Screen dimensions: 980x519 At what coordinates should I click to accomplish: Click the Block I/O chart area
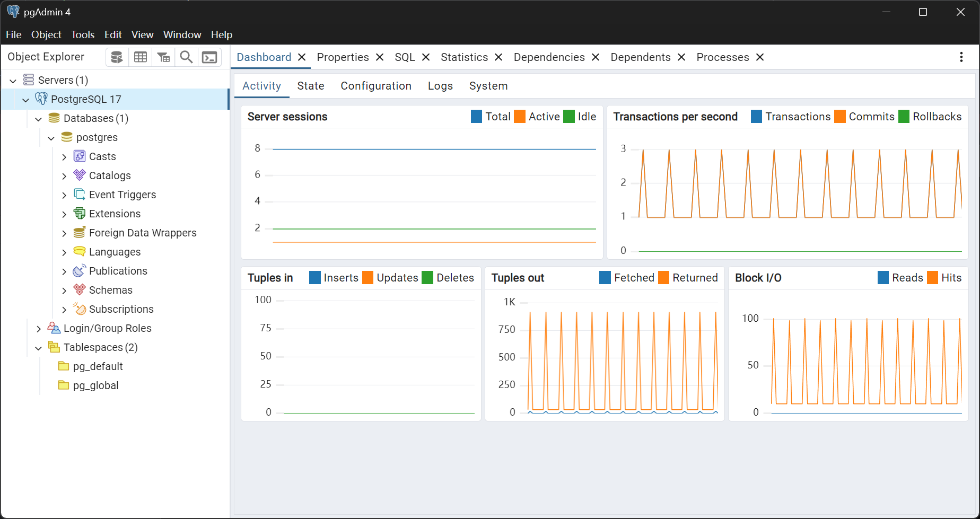848,355
